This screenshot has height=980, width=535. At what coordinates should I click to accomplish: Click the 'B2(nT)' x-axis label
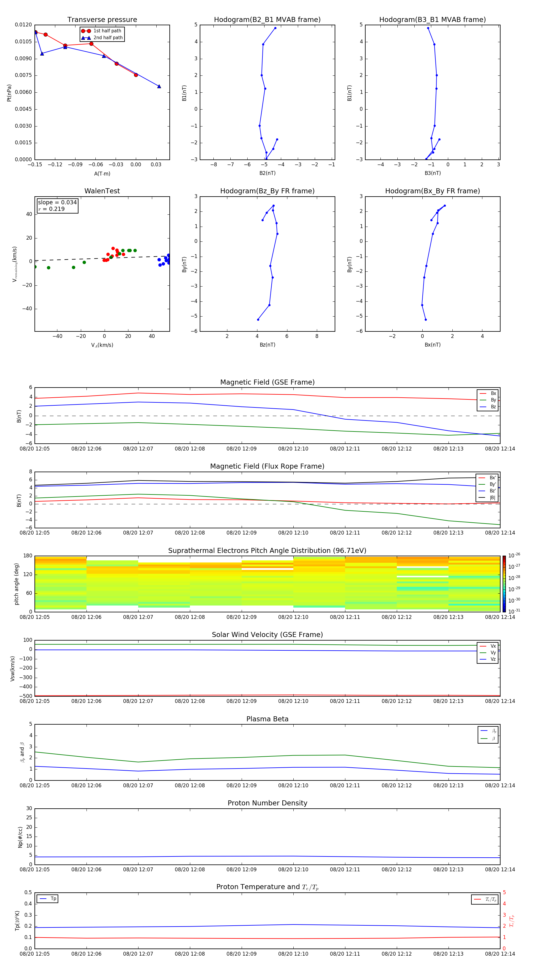267,173
